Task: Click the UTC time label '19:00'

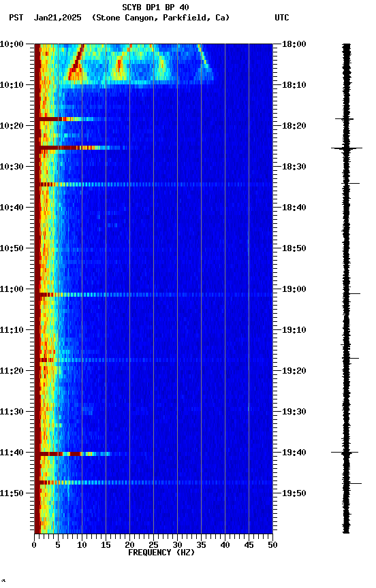Action: 294,289
